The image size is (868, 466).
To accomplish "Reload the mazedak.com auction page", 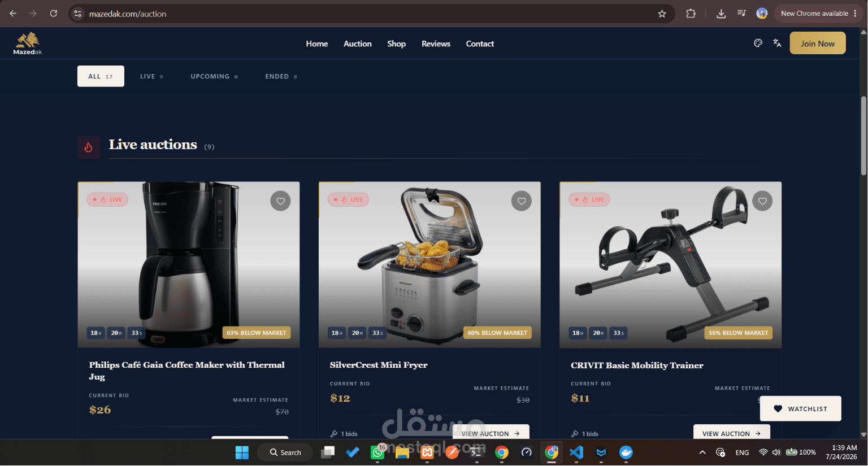I will click(54, 14).
